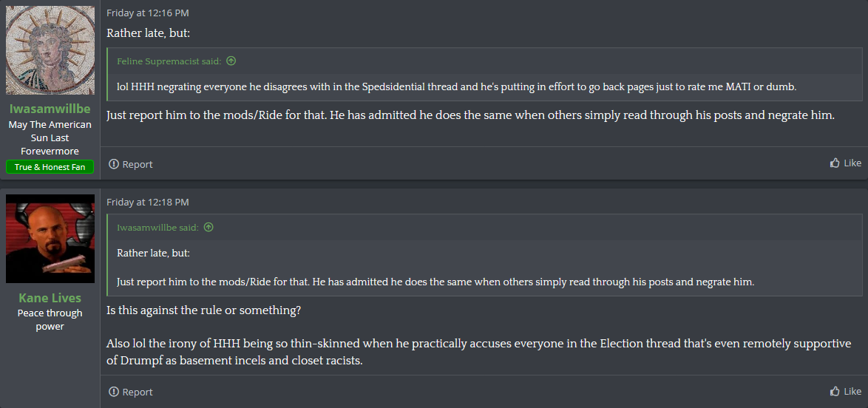Report the Kane Lives post

pyautogui.click(x=131, y=392)
